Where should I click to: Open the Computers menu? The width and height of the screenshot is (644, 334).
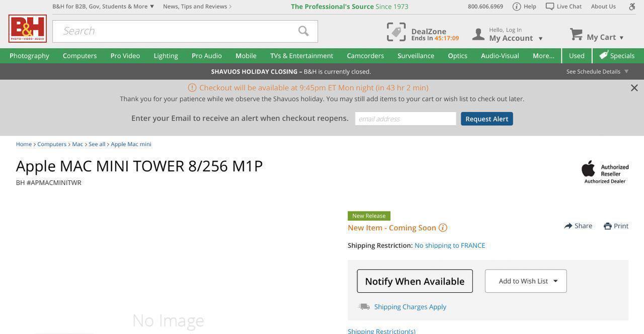[x=79, y=55]
